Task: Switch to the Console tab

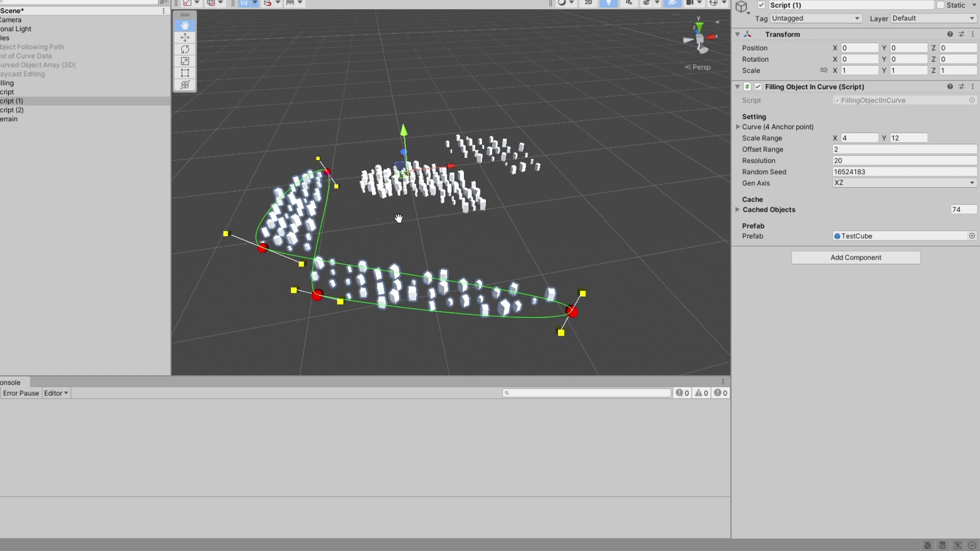Action: click(14, 382)
